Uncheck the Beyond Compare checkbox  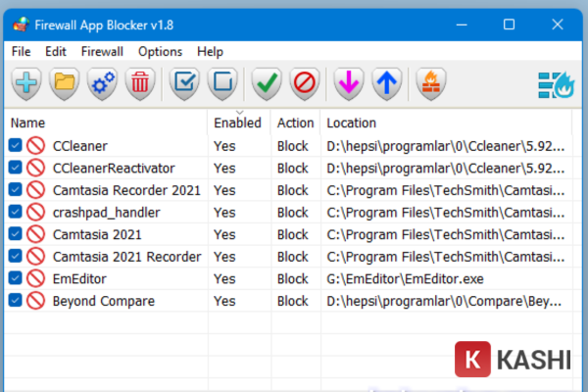pos(16,300)
